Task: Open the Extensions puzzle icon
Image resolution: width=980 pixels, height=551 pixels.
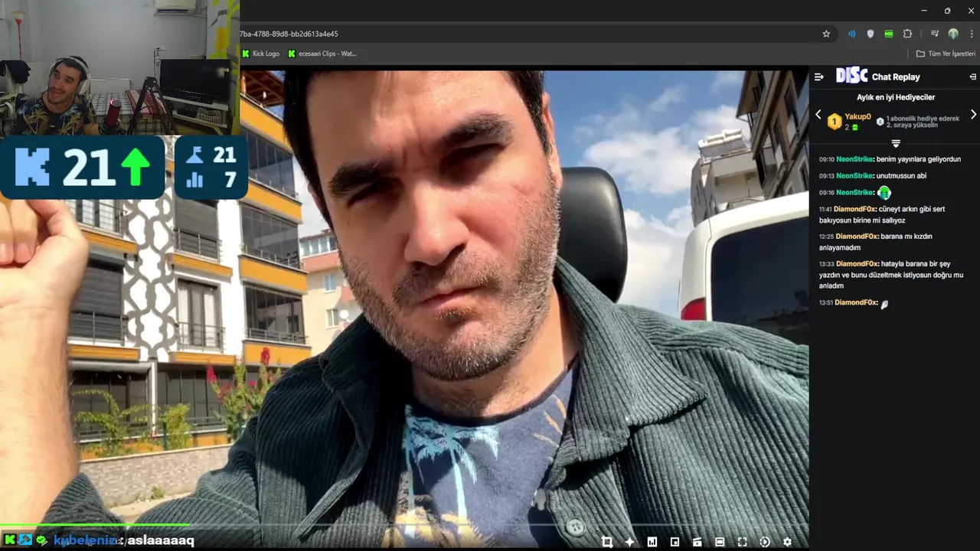Action: point(907,34)
